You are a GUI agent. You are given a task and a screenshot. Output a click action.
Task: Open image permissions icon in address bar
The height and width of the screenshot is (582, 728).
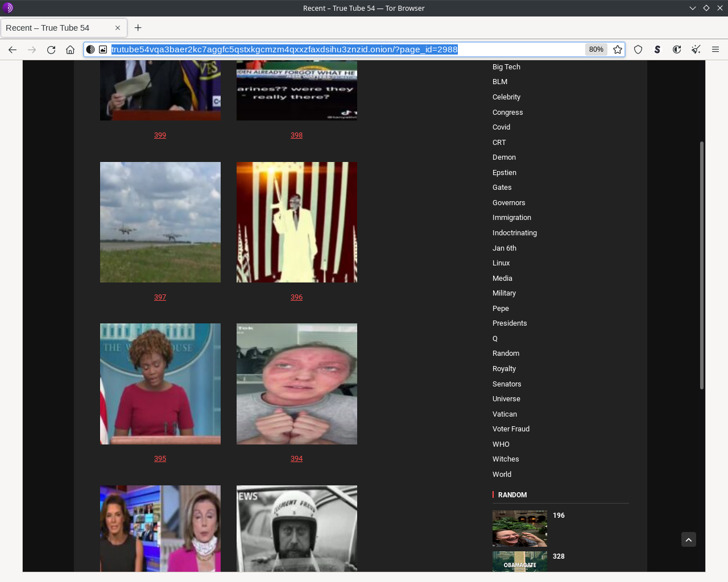click(x=103, y=49)
